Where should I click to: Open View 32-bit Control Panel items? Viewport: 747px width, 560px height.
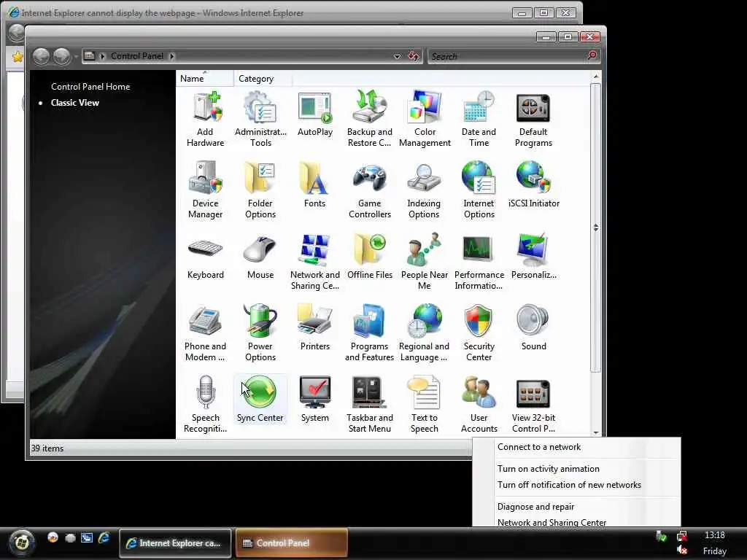(533, 405)
